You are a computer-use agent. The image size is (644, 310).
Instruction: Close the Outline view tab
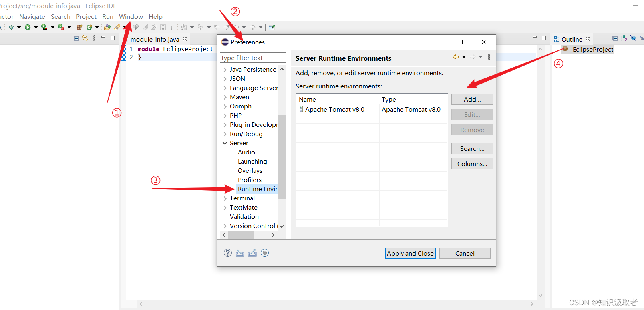[x=588, y=39]
